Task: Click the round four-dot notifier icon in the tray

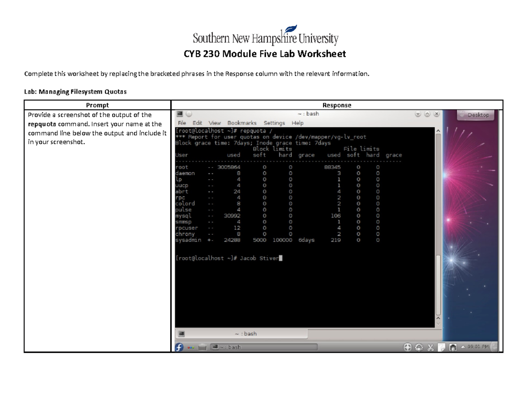Action: point(407,347)
